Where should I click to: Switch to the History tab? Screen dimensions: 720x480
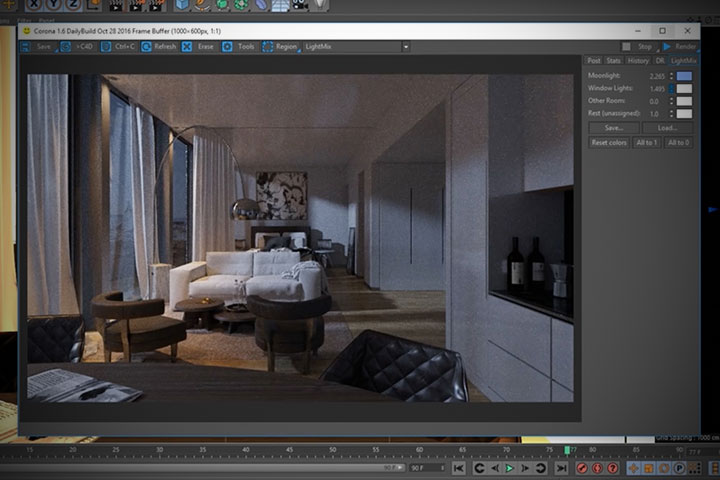tap(638, 61)
